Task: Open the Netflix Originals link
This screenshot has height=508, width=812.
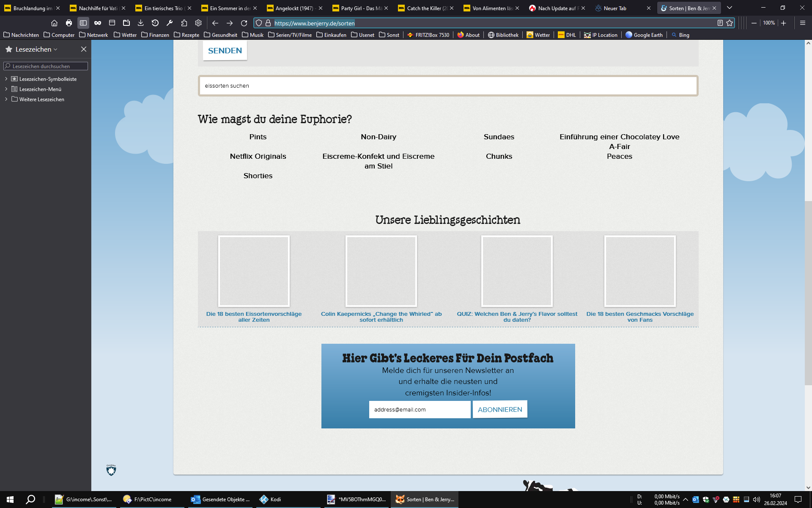Action: [258, 156]
